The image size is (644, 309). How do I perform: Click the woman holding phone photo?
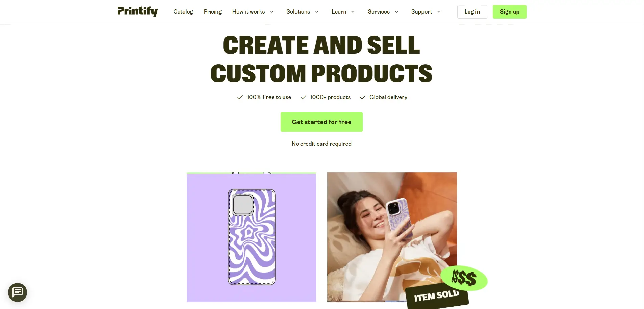point(392,237)
